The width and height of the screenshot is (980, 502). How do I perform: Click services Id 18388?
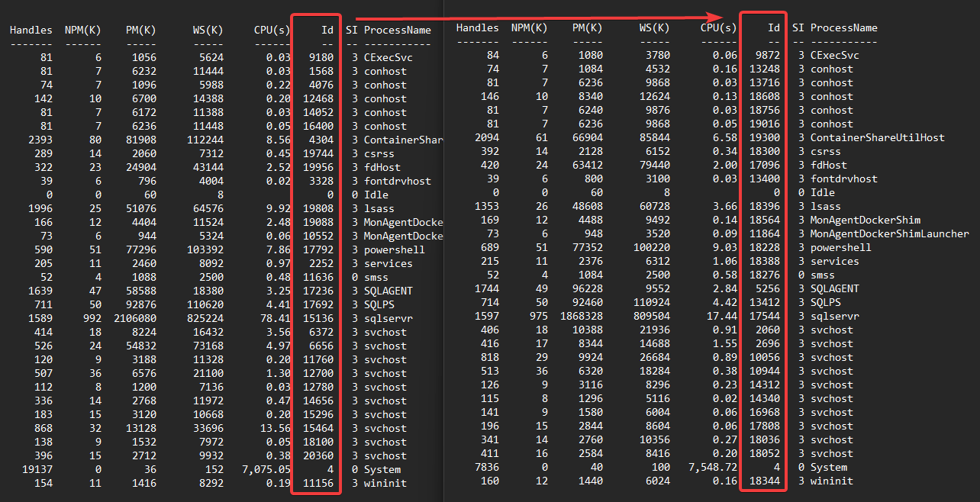[764, 261]
